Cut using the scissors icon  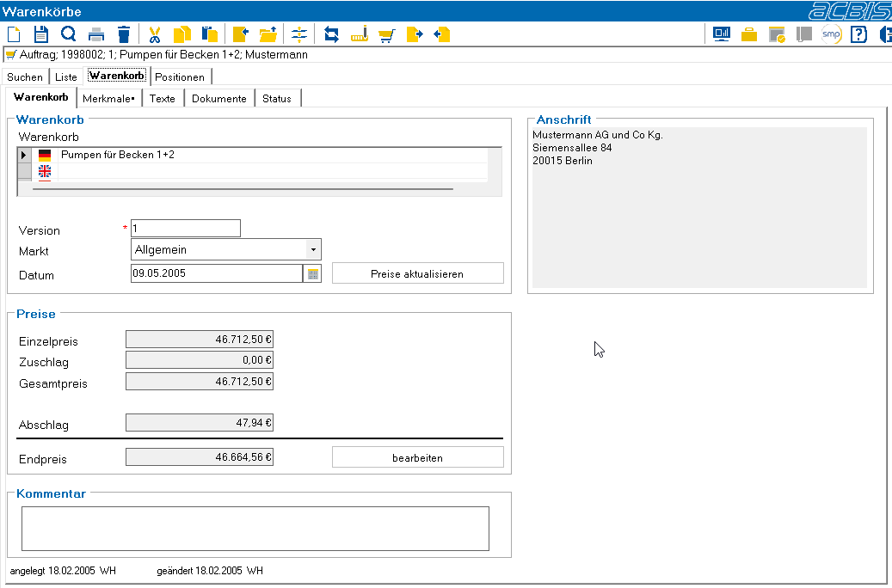(154, 34)
